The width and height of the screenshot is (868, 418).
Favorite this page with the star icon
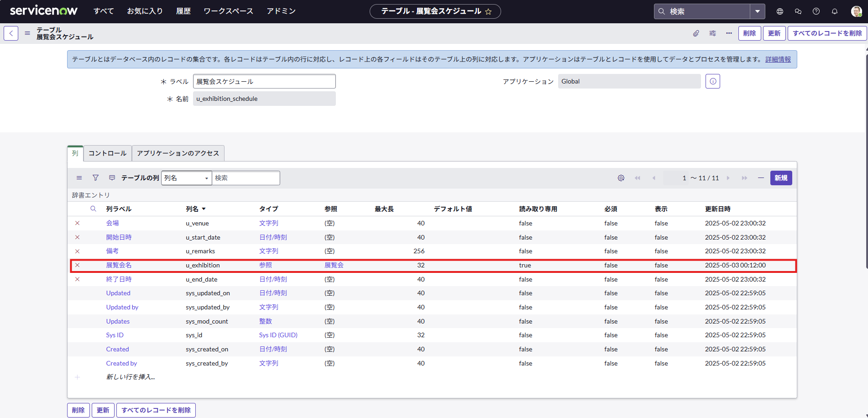pos(488,12)
